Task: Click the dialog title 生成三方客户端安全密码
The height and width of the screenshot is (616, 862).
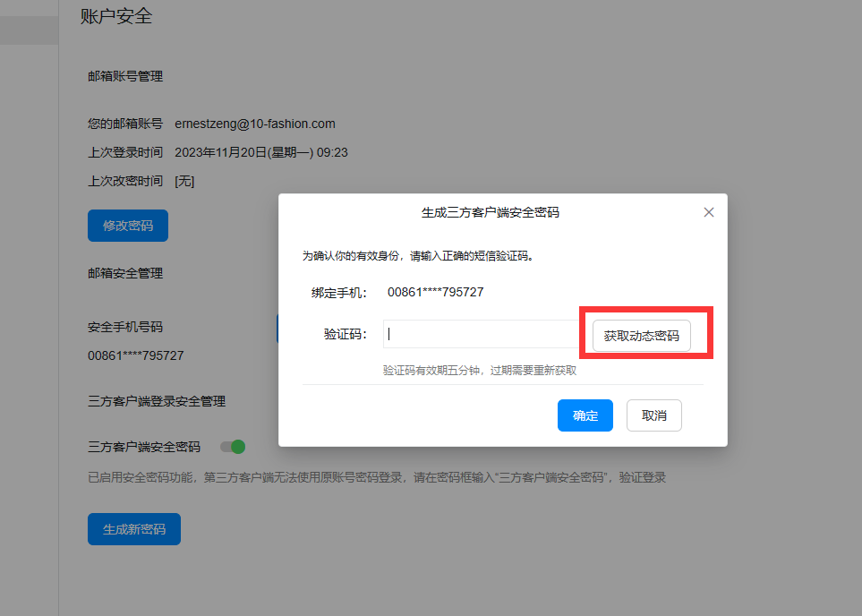Action: tap(496, 212)
